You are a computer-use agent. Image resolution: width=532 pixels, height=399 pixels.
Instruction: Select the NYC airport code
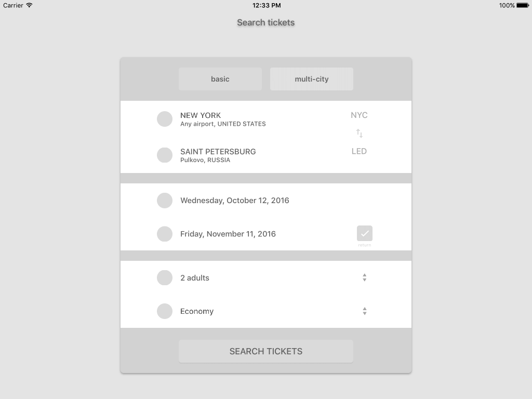click(359, 115)
